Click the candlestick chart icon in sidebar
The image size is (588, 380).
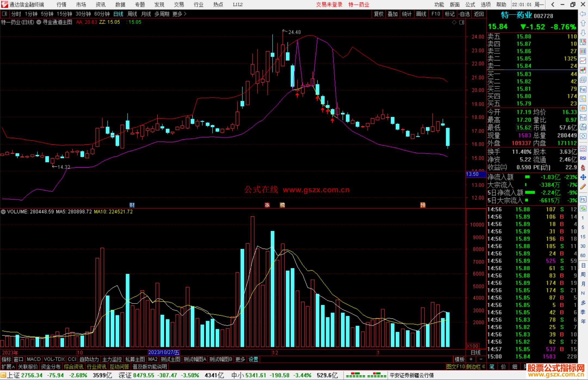(x=583, y=70)
